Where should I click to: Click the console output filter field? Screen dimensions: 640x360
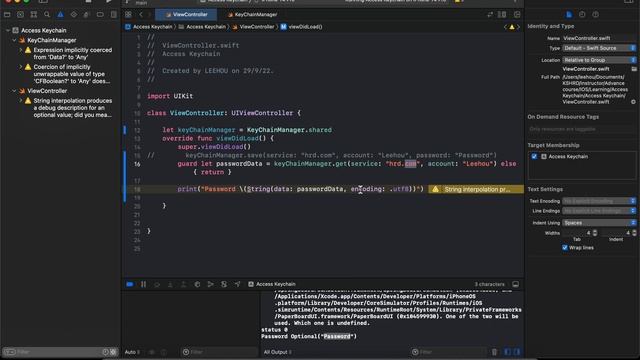coord(449,352)
